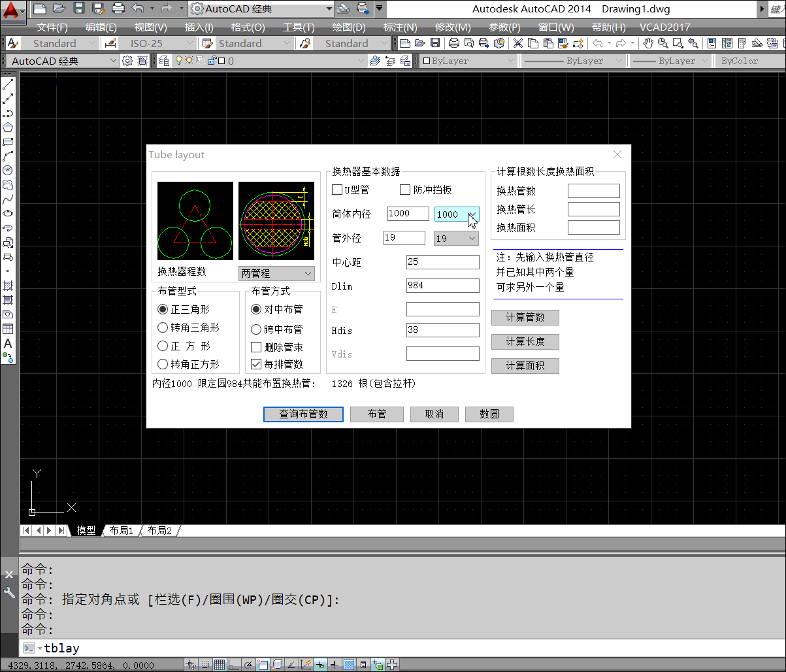This screenshot has height=672, width=786.
Task: Open the 换热器程数 两管程 dropdown
Action: [x=276, y=274]
